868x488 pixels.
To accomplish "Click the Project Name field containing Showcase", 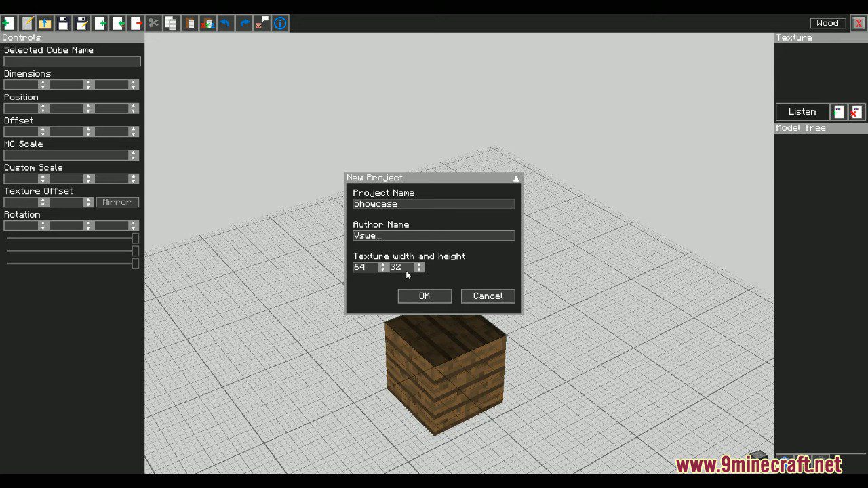I will coord(434,204).
